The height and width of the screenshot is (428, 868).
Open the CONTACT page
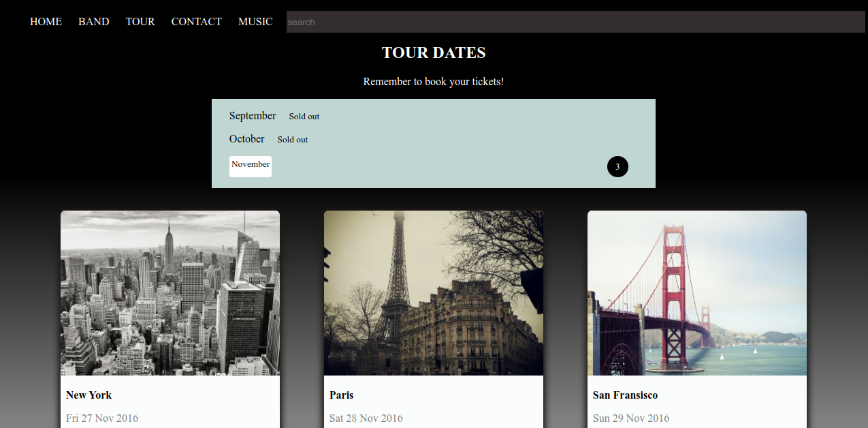coord(196,21)
